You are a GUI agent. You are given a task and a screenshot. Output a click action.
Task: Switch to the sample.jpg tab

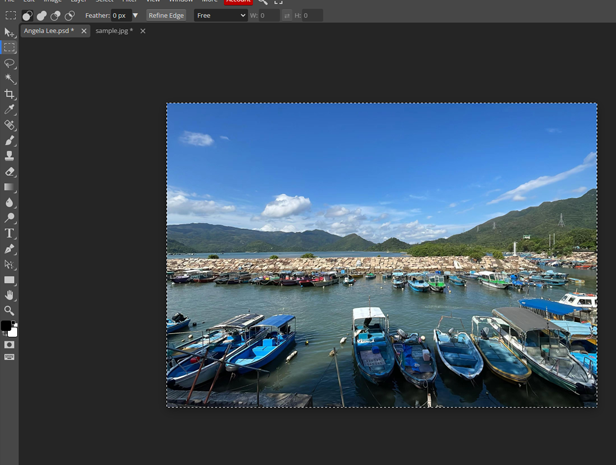coord(114,31)
